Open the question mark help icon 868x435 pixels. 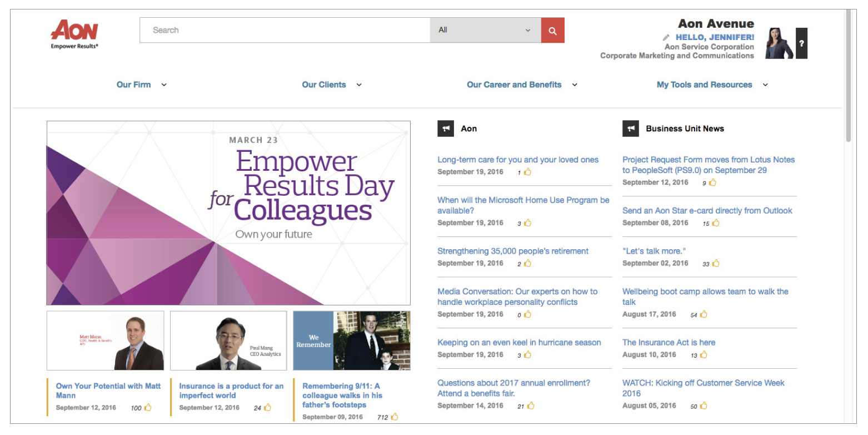[x=801, y=43]
